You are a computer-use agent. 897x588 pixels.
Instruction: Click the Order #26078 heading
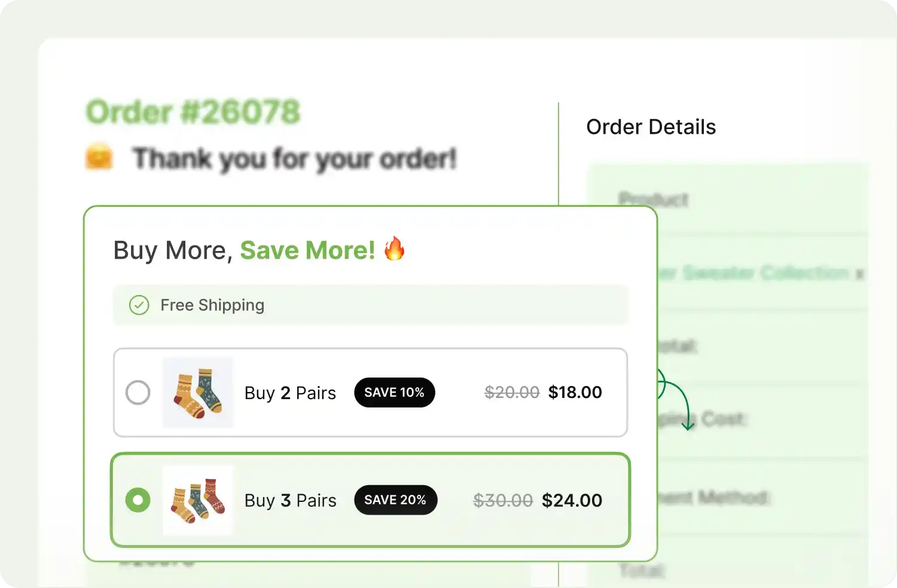click(193, 112)
